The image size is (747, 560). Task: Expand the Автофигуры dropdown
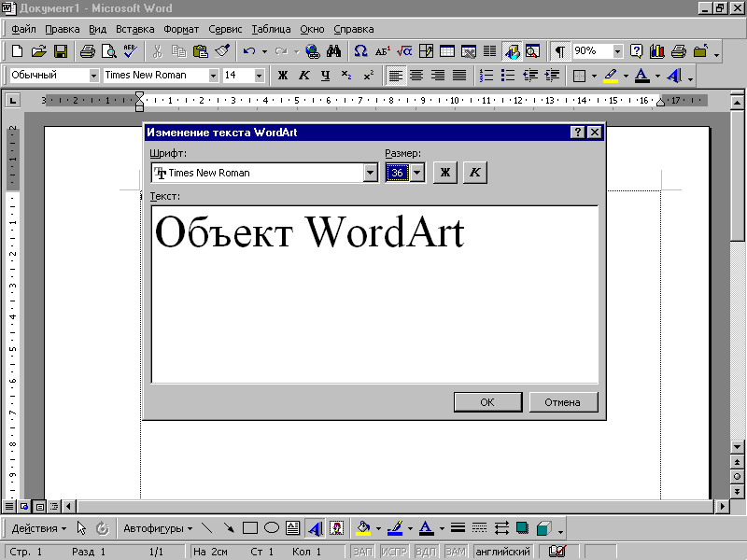click(x=158, y=528)
